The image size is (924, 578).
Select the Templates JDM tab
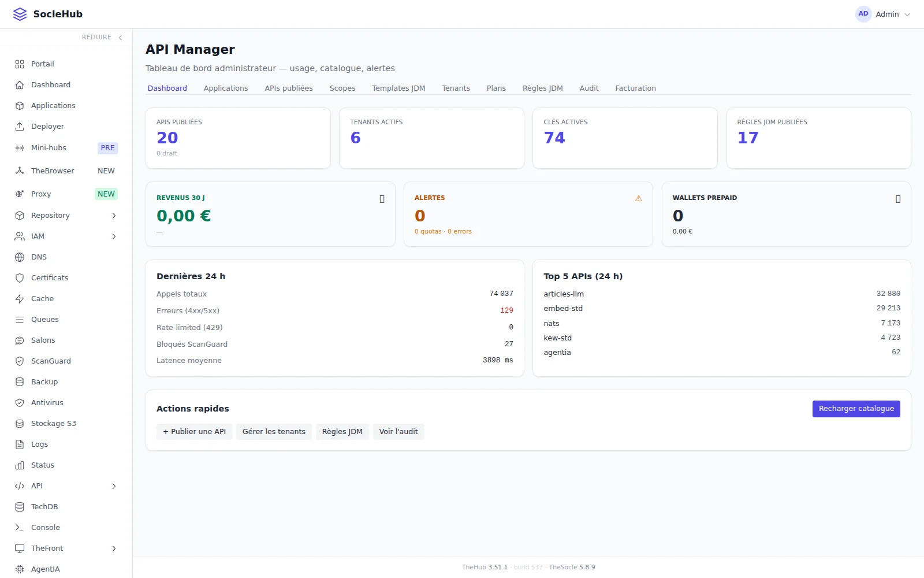398,88
